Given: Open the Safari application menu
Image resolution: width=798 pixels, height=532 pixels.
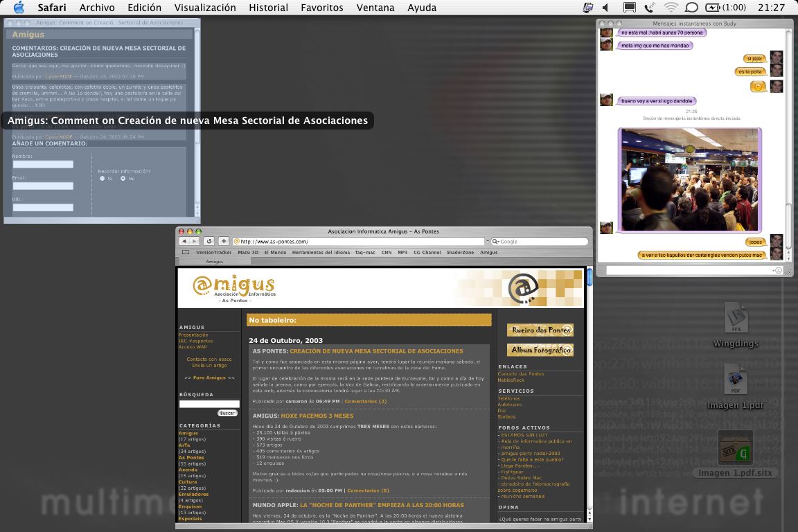Looking at the screenshot, I should pos(52,8).
